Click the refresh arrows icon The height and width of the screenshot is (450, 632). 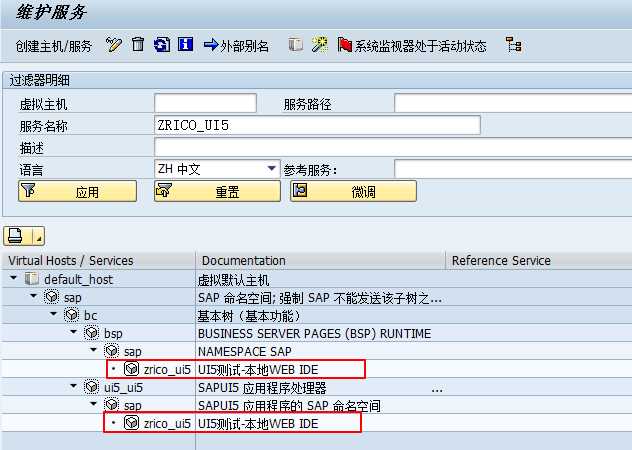coord(162,44)
